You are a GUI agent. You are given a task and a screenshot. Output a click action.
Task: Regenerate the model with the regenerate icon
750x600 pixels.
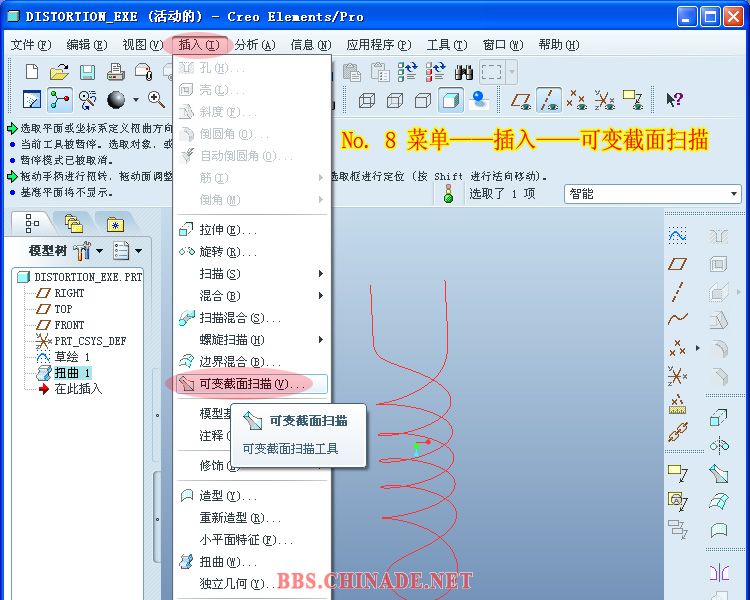point(408,71)
